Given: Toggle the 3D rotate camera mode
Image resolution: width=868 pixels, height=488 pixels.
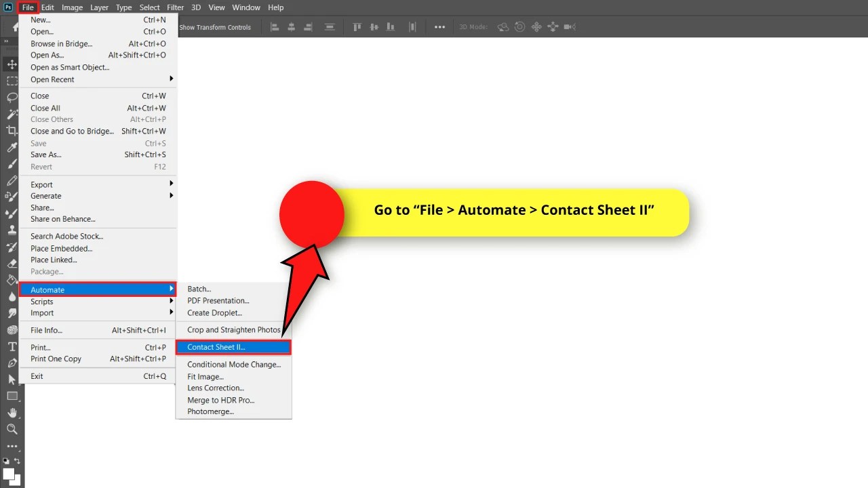Looking at the screenshot, I should (x=502, y=26).
